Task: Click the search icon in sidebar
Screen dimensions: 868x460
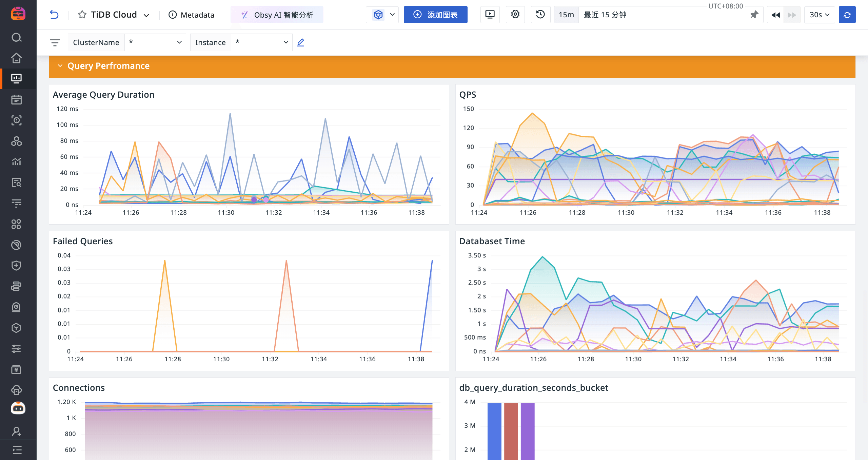Action: [16, 37]
